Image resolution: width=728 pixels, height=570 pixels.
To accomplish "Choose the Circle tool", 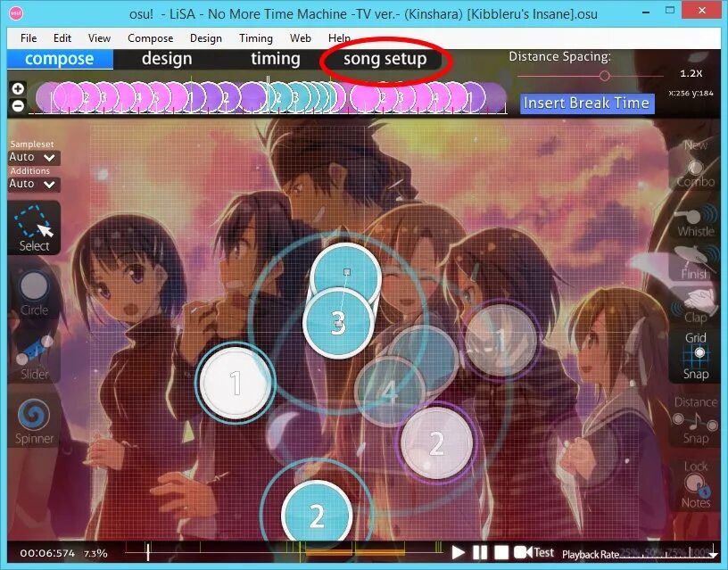I will (x=34, y=293).
